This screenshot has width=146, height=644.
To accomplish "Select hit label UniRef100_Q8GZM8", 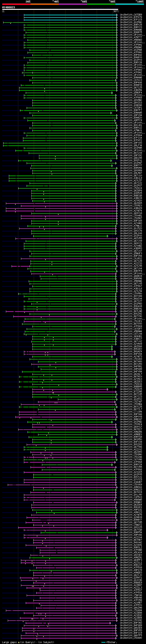I will pyautogui.click(x=131, y=608).
